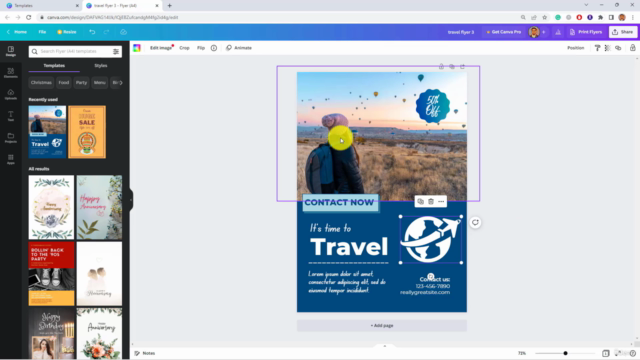The height and width of the screenshot is (360, 640).
Task: Select the Menu category chip
Action: pos(100,82)
